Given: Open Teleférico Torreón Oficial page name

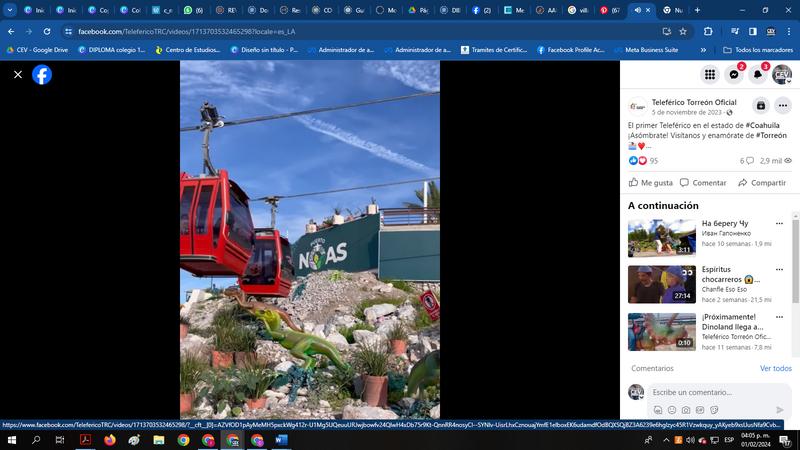Looking at the screenshot, I should tap(694, 102).
